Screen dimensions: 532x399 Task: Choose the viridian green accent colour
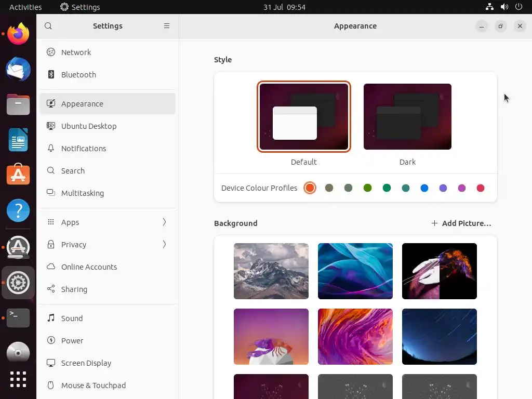tap(387, 188)
